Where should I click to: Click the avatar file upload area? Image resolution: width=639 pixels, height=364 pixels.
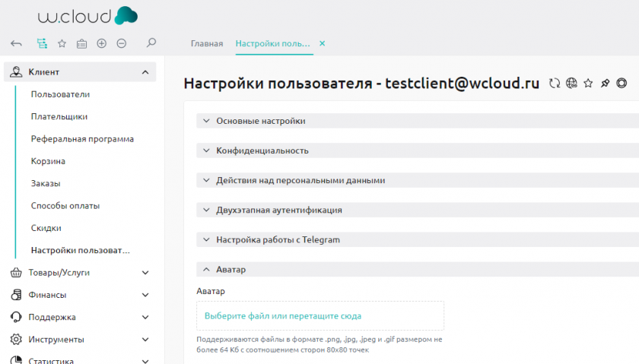coord(319,315)
